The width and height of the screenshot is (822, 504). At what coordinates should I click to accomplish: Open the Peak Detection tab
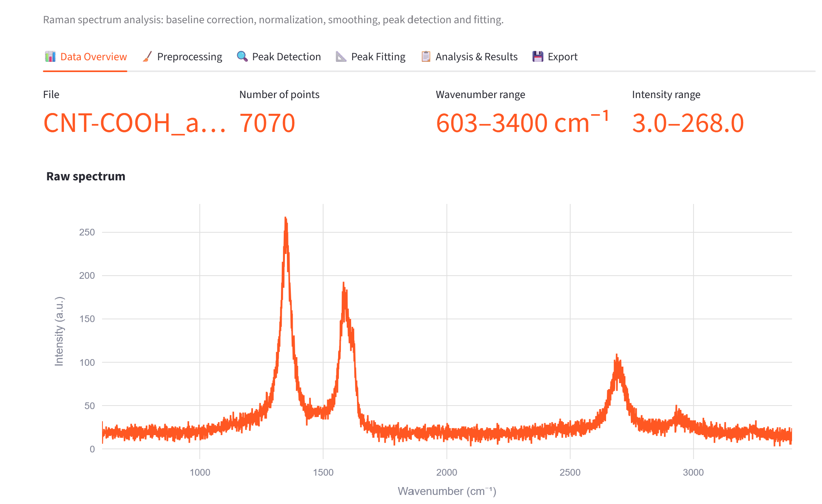(279, 57)
